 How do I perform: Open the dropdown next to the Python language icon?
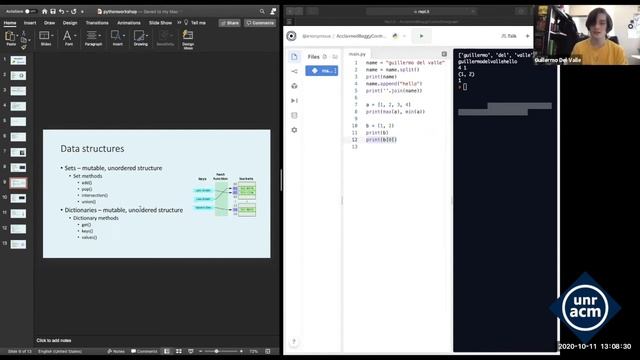[404, 36]
